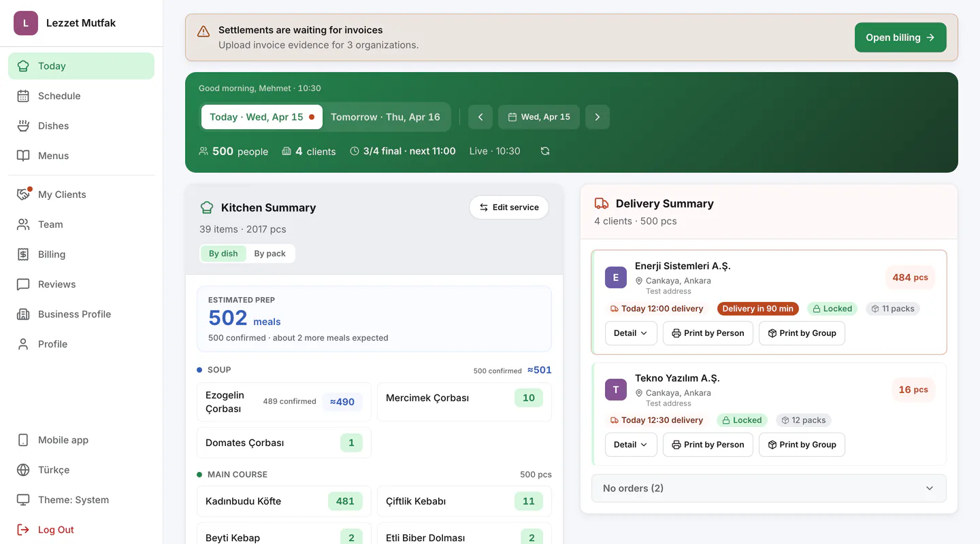Click Edit service button
The height and width of the screenshot is (544, 980).
click(x=509, y=207)
